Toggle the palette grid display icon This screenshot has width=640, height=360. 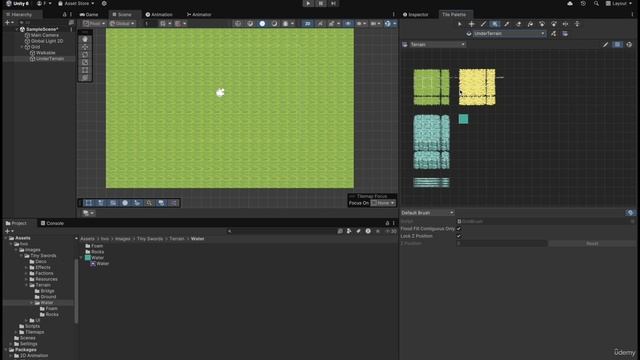617,44
